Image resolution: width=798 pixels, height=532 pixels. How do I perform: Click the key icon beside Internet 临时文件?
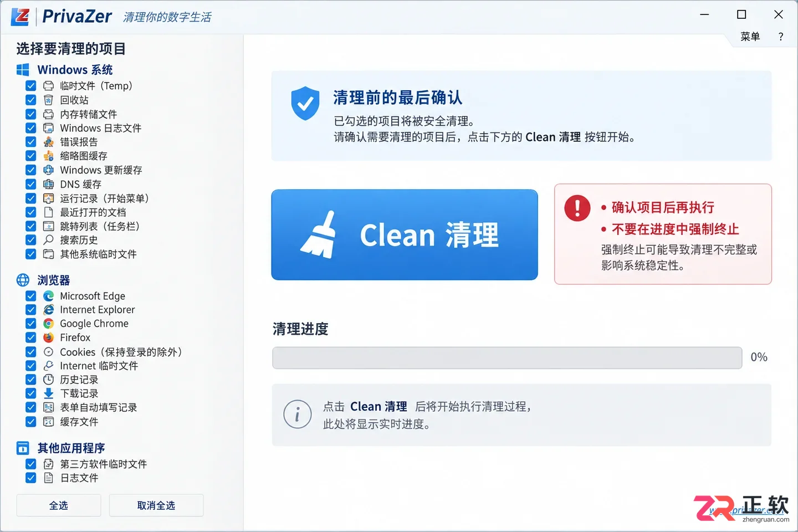[x=49, y=366]
